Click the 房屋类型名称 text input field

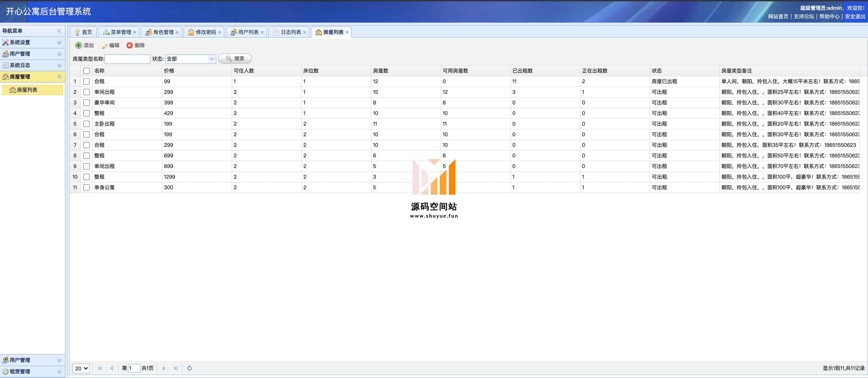pos(127,59)
